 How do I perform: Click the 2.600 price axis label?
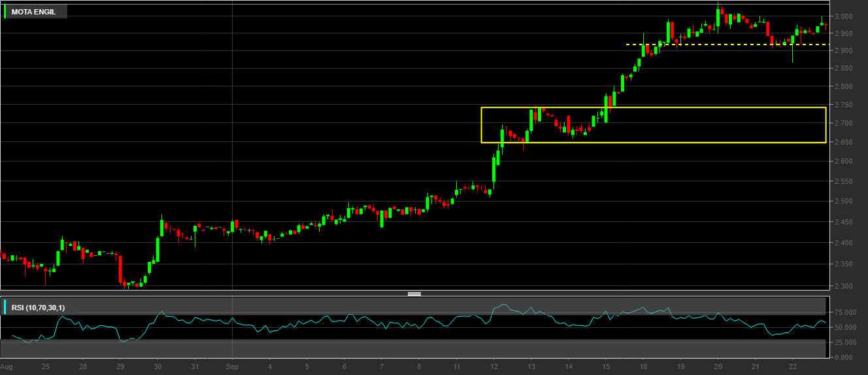(x=843, y=162)
